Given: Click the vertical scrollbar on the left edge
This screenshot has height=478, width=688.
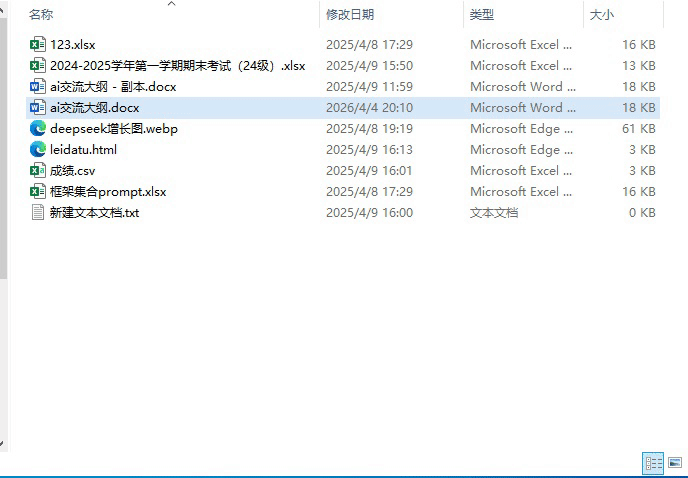Looking at the screenshot, I should coord(4,150).
